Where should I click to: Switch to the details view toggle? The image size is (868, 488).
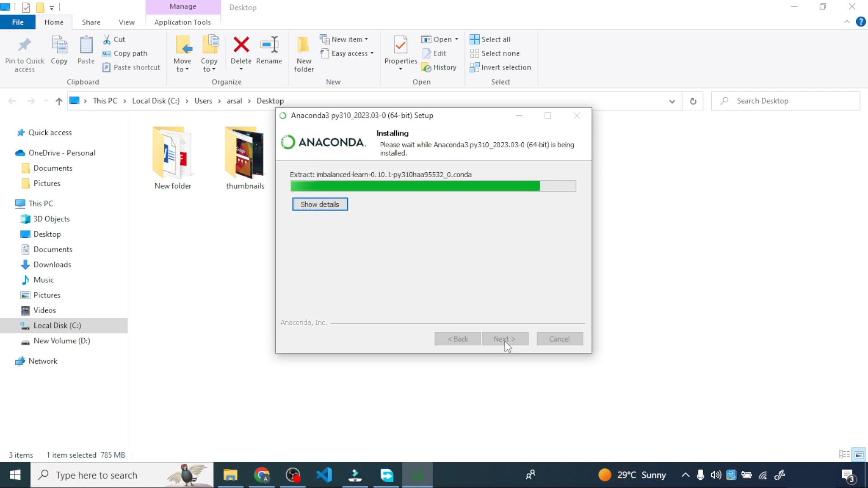tap(844, 455)
